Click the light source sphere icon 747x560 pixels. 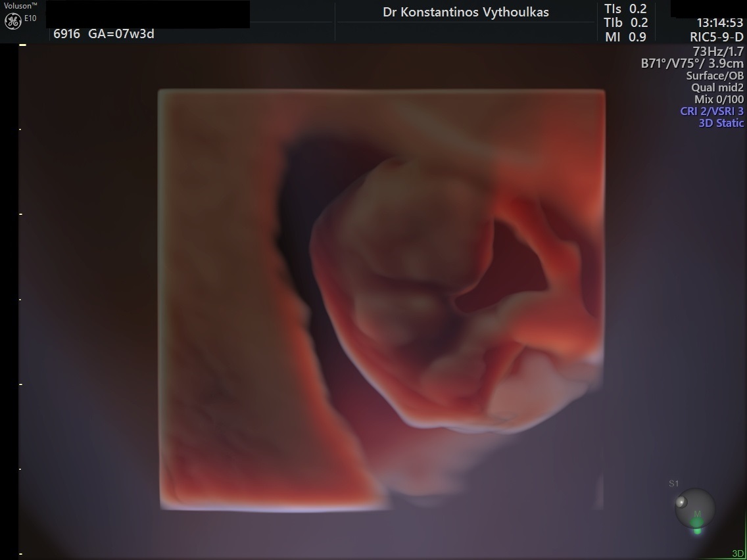coord(694,507)
